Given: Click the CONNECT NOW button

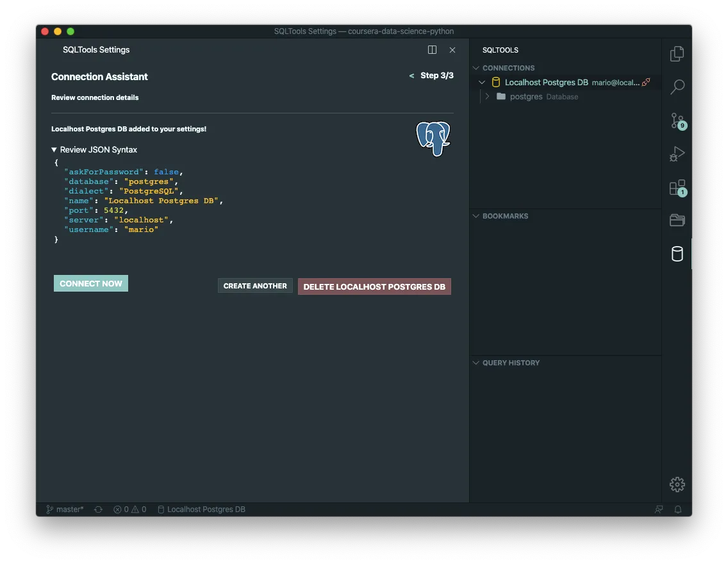Looking at the screenshot, I should [x=91, y=284].
